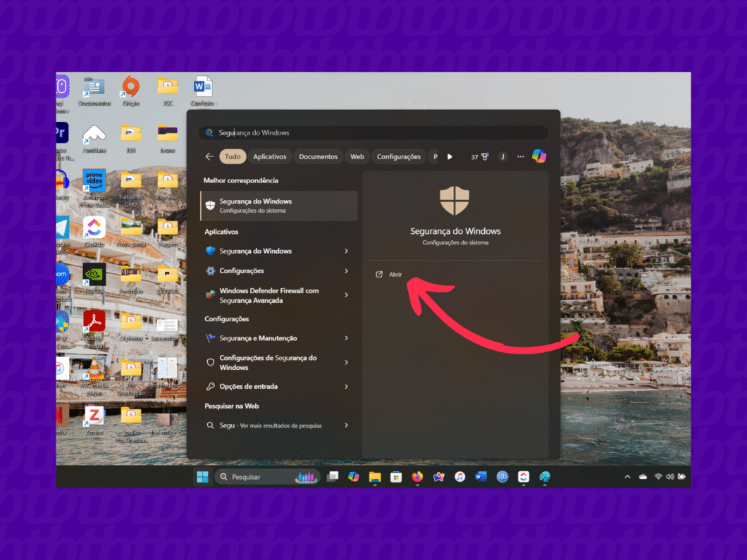Screen dimensions: 747x560
Task: Click Abrir to open Windows Security
Action: [389, 274]
